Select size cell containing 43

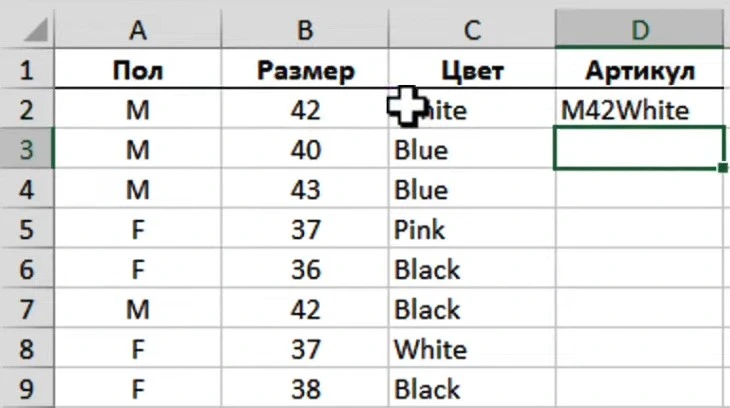(x=305, y=189)
